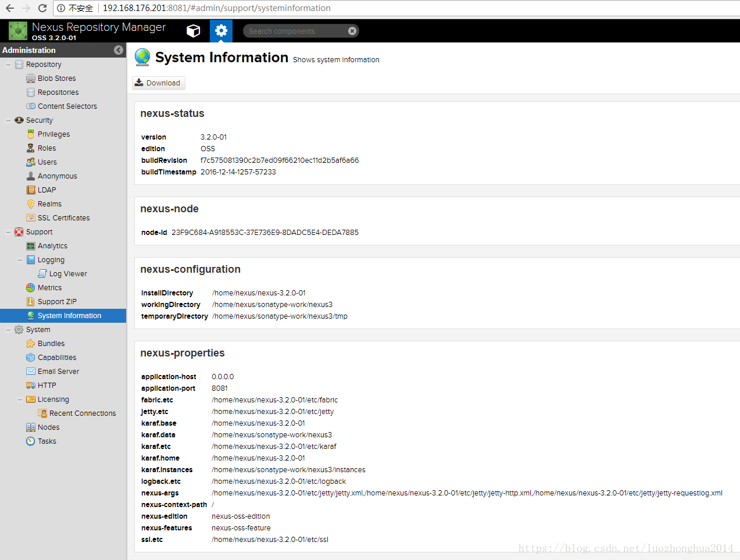This screenshot has height=560, width=740.
Task: Click the application-port value 8081
Action: [220, 388]
